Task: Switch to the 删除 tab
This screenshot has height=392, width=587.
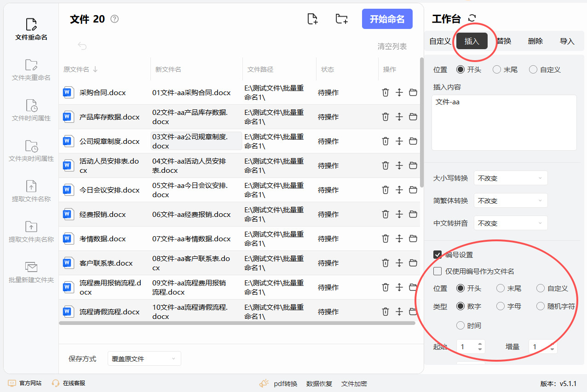Action: point(535,41)
